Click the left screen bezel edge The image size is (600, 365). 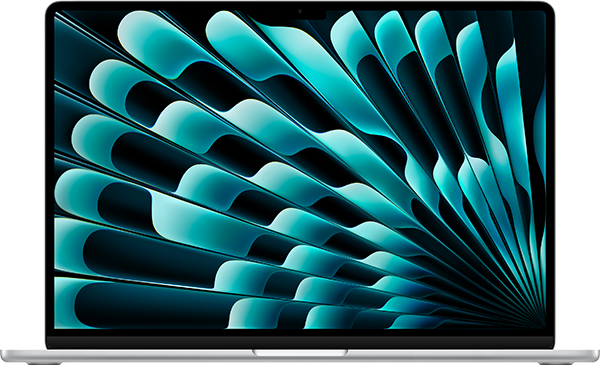tap(50, 172)
